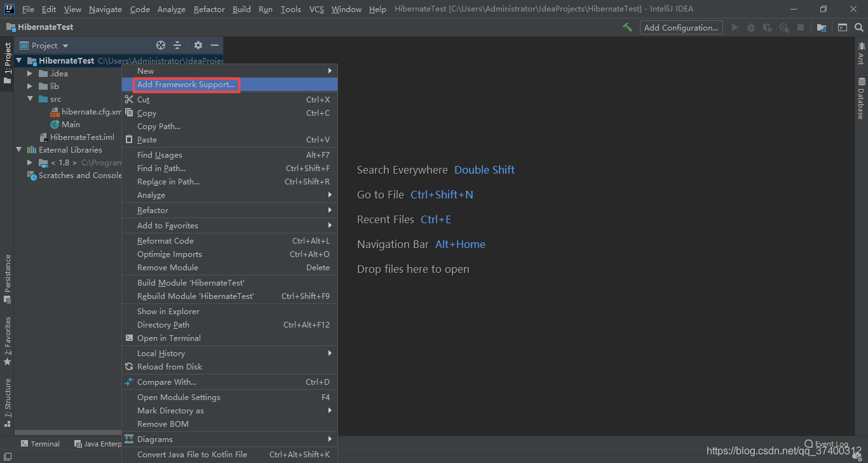868x463 pixels.
Task: Expand the < 1.8 > JDK node
Action: [30, 163]
